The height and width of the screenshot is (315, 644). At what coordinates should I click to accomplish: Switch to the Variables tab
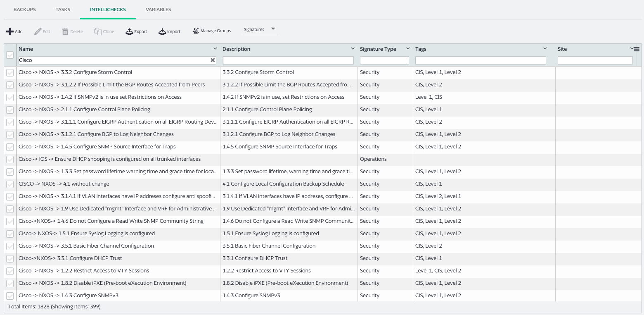click(159, 10)
